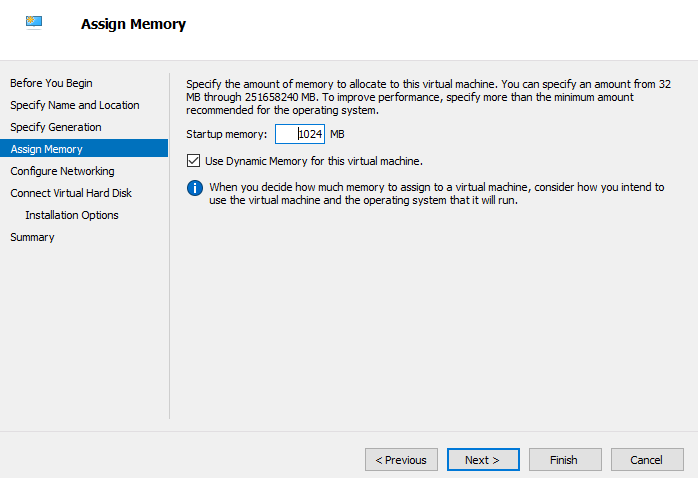This screenshot has height=478, width=698.
Task: Click the memory range description paragraph
Action: coord(425,96)
